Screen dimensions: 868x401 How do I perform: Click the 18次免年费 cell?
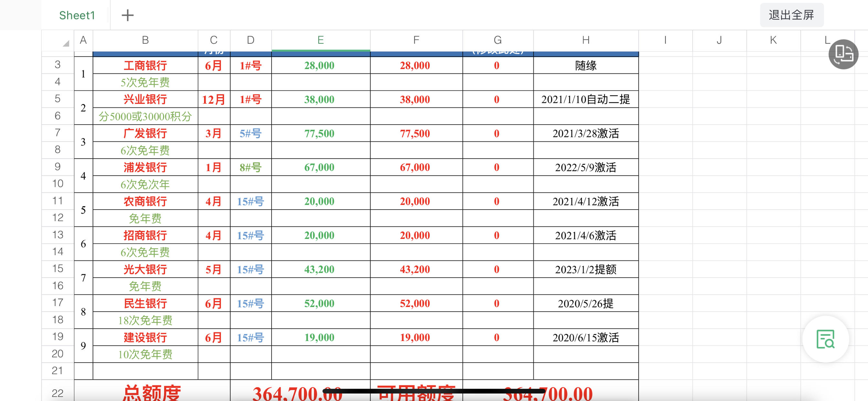[145, 320]
